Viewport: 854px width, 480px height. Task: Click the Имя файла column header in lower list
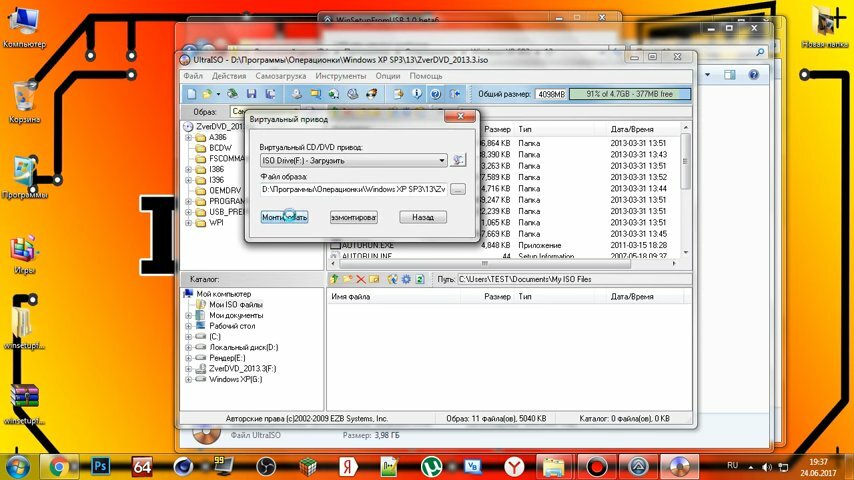point(394,297)
